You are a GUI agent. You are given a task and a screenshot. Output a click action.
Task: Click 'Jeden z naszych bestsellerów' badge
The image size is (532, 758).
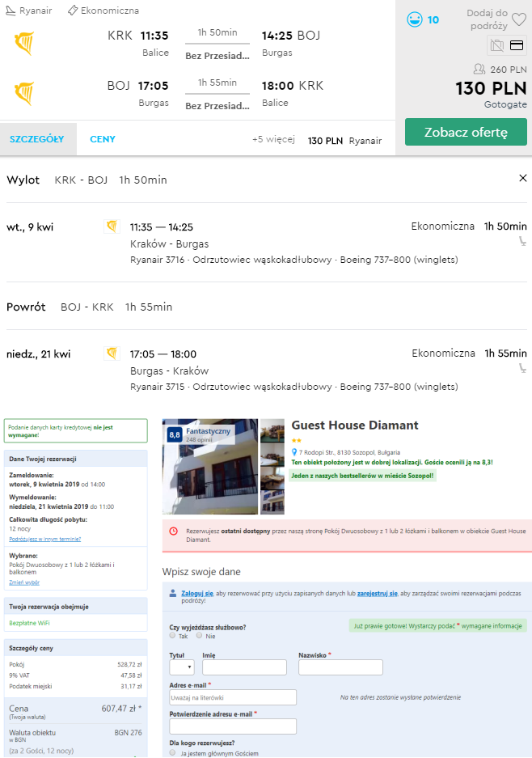click(362, 476)
